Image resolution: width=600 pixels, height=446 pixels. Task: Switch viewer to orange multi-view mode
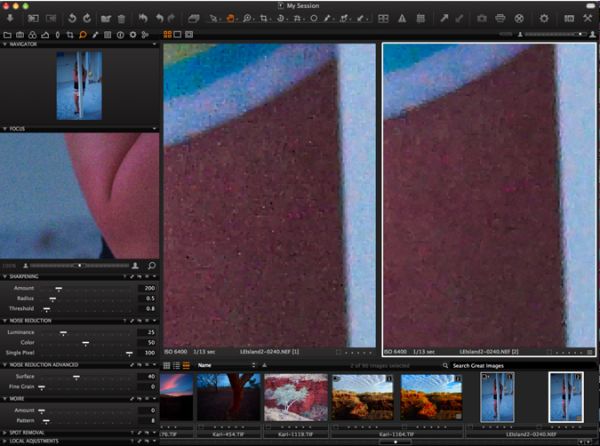click(168, 34)
